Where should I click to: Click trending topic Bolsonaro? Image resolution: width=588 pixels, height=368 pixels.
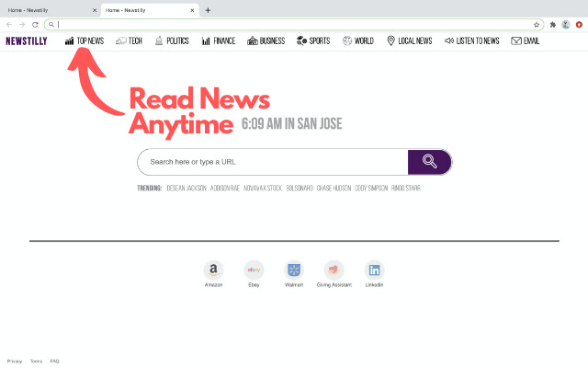(x=300, y=188)
